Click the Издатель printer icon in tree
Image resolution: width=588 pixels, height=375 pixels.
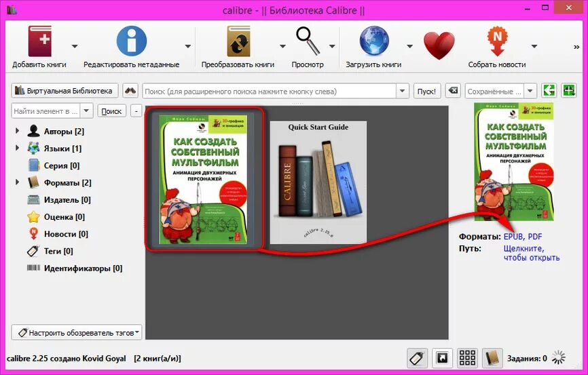click(33, 199)
